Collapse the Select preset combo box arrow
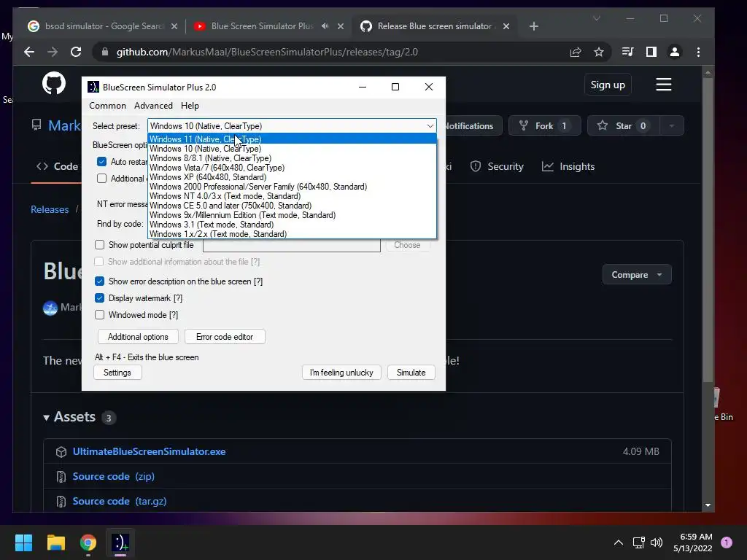This screenshot has width=747, height=560. (430, 126)
